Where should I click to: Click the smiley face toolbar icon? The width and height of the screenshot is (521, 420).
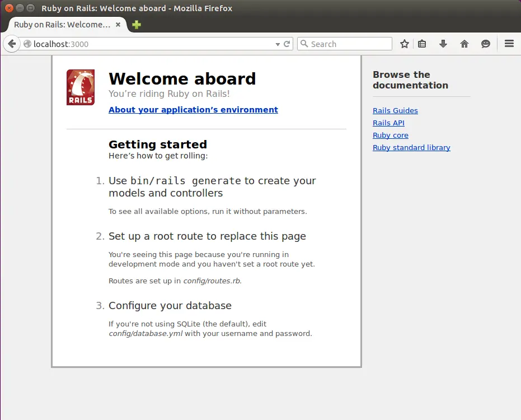click(x=486, y=44)
